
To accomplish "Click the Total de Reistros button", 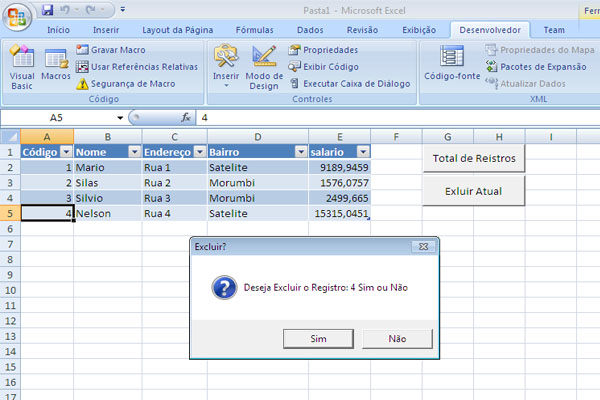I will 474,158.
